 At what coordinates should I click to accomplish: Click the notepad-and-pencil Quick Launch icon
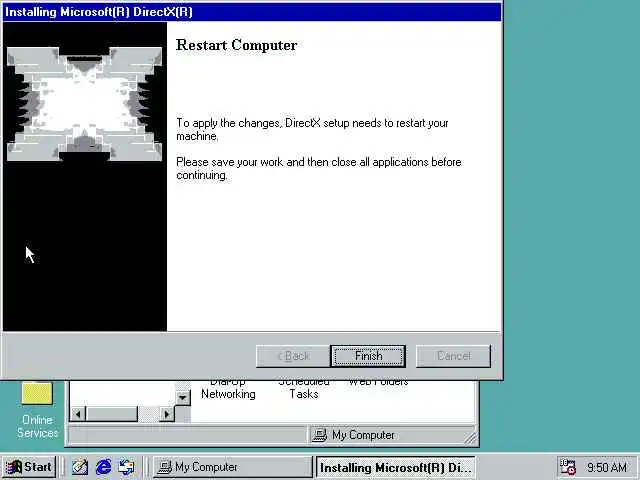[x=80, y=467]
